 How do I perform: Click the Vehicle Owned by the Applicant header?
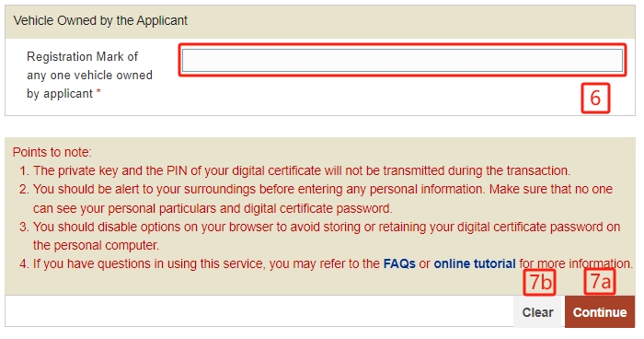click(100, 20)
